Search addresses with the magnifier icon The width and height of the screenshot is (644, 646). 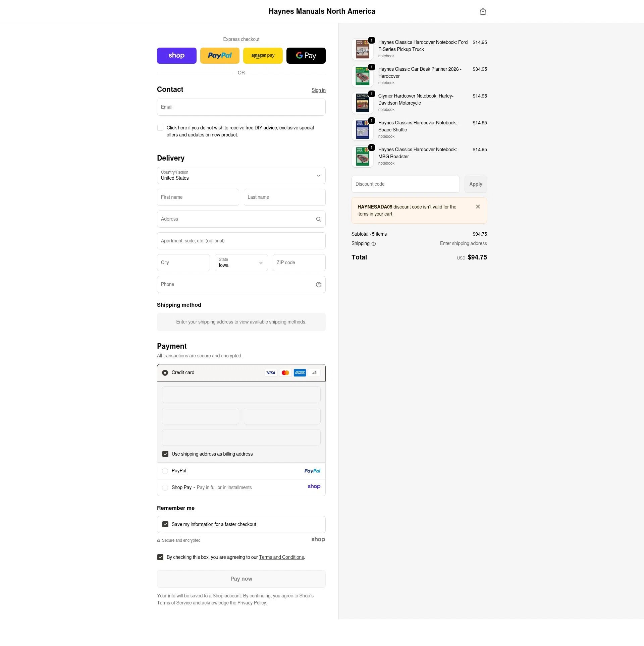point(318,219)
